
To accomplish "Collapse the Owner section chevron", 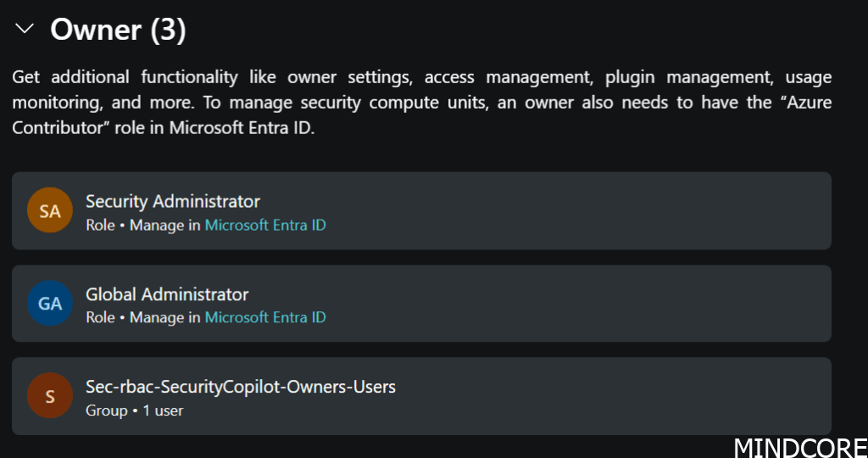I will click(25, 29).
